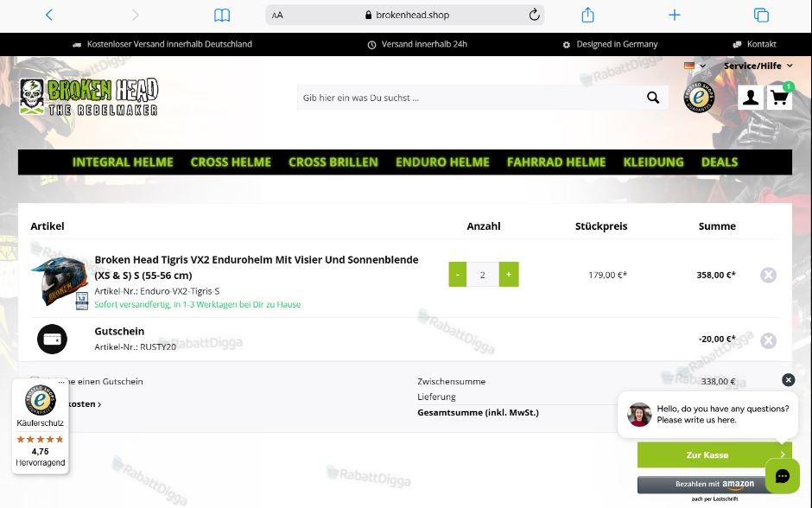The height and width of the screenshot is (508, 812).
Task: Increase helmet quantity with plus button
Action: pos(509,275)
